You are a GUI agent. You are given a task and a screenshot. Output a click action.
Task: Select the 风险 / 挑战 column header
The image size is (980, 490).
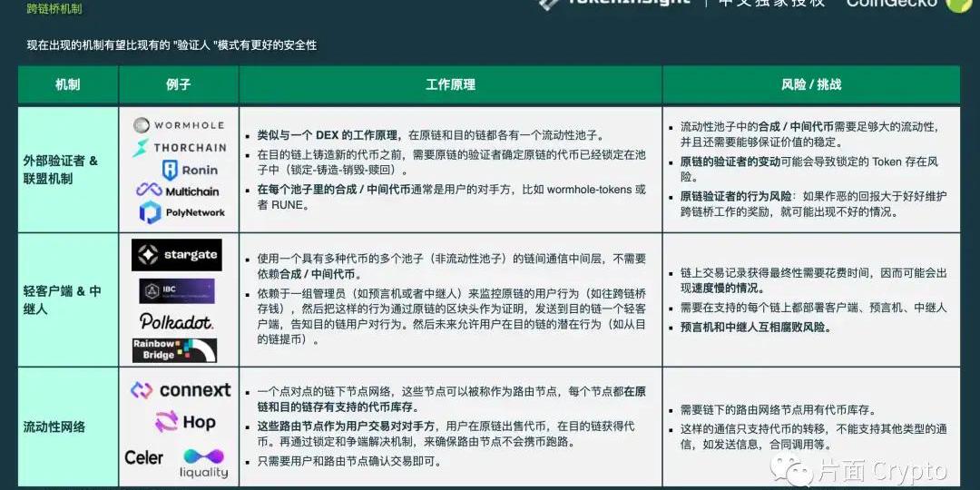click(x=811, y=85)
